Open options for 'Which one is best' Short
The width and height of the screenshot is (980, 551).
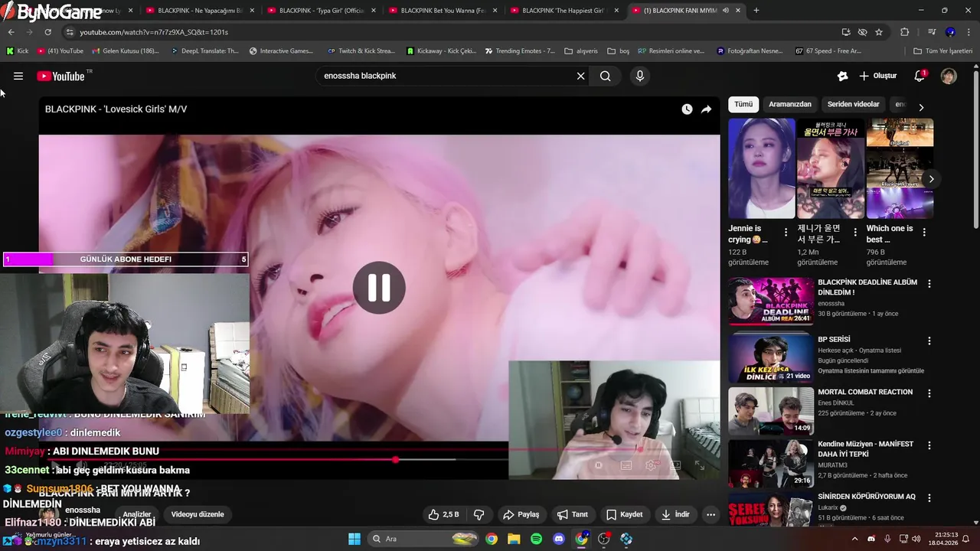(924, 232)
